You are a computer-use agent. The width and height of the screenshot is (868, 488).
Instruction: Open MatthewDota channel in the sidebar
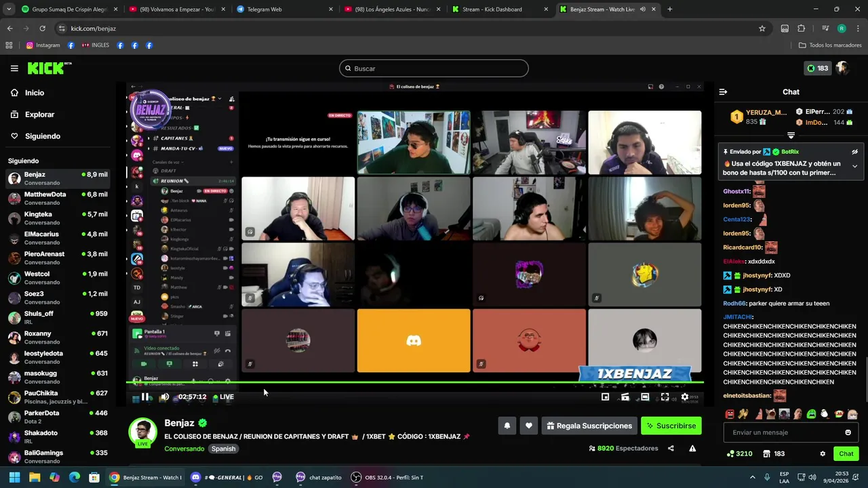tap(58, 198)
